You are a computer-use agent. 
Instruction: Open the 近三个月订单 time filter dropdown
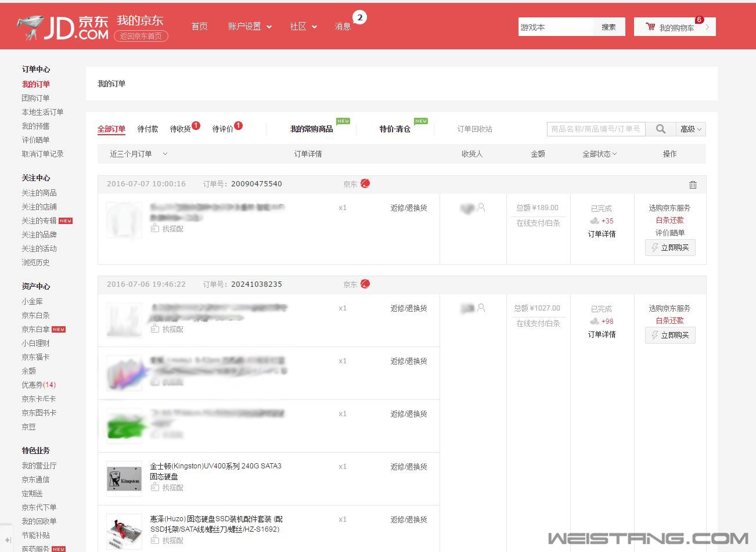139,154
